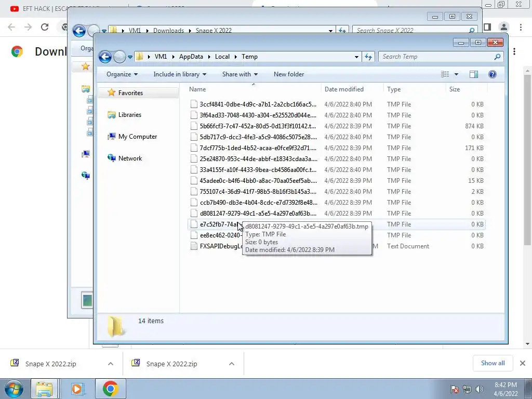Open the Include in library menu
This screenshot has width=532, height=399.
click(180, 74)
